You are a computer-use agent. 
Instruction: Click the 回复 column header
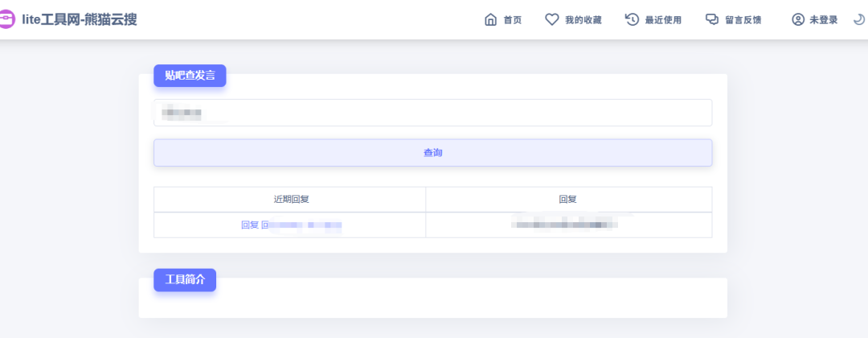(x=568, y=199)
